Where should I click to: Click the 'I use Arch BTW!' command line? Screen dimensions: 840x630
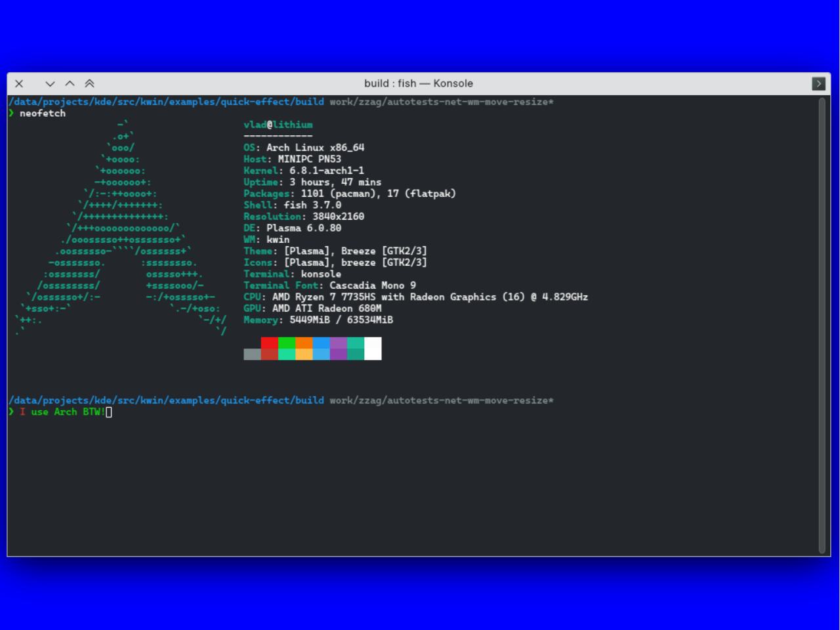point(62,412)
